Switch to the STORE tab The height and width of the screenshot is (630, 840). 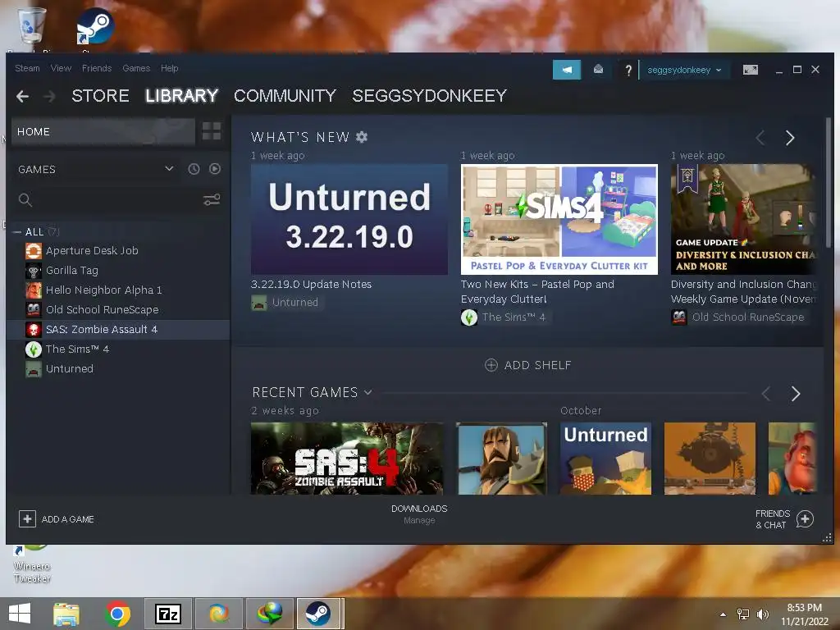[x=100, y=96]
